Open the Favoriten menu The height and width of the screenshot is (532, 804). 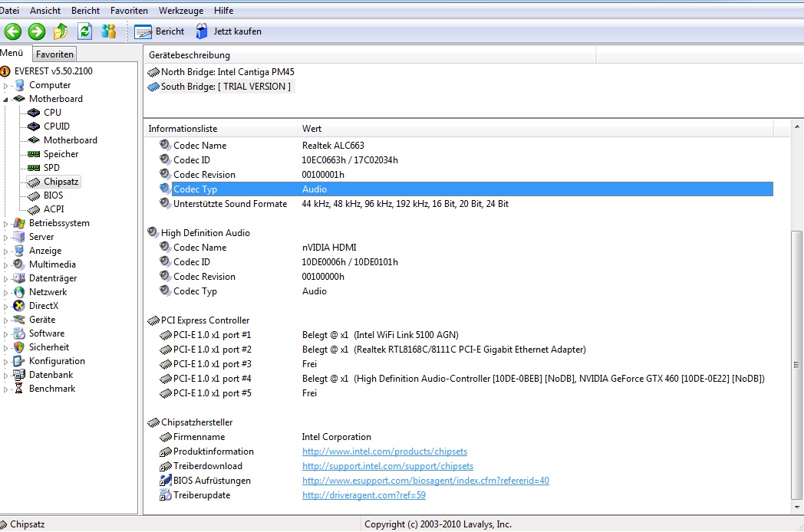[x=129, y=10]
